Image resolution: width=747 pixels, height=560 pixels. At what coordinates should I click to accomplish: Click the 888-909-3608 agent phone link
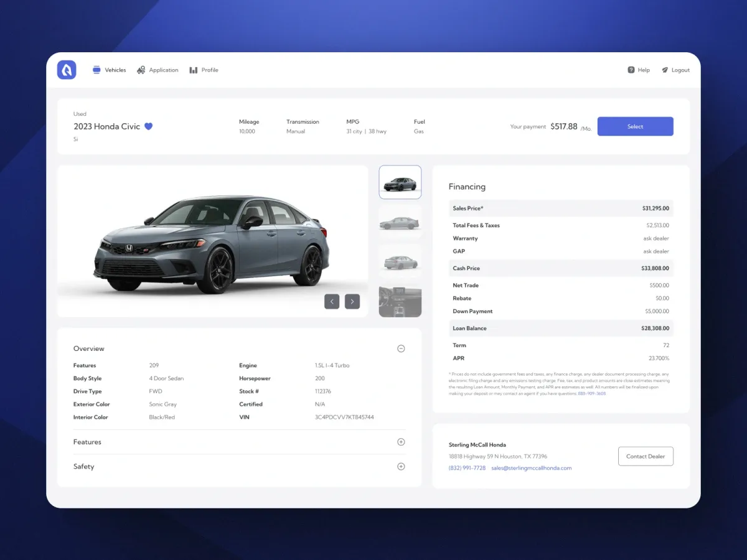(x=592, y=393)
